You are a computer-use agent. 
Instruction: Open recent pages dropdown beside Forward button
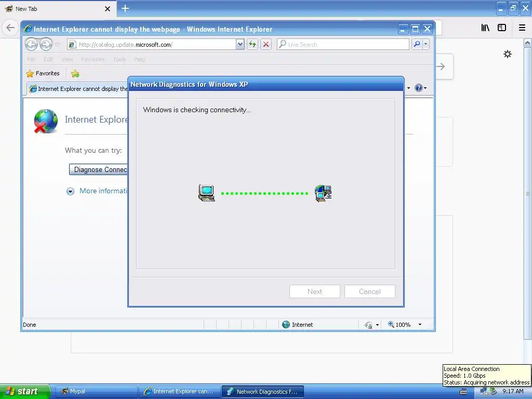(x=58, y=45)
